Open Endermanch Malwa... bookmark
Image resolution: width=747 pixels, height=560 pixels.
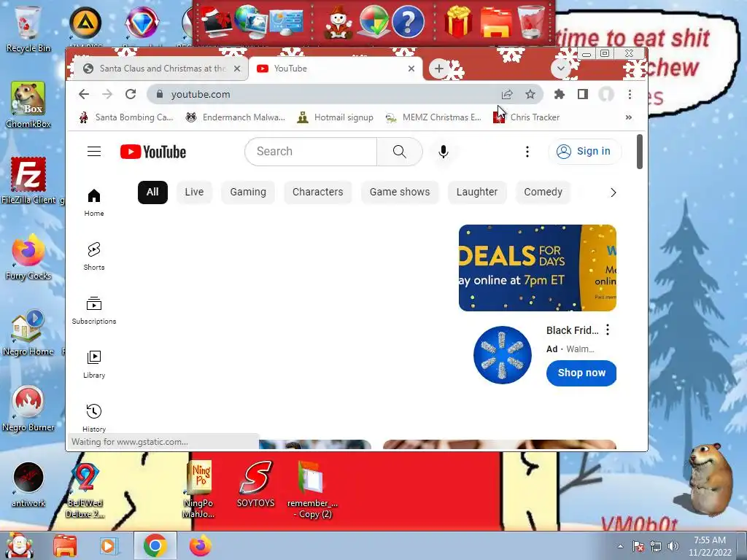click(x=236, y=117)
